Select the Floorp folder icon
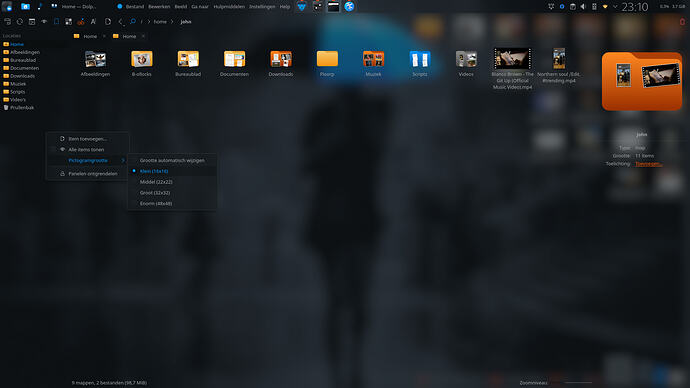This screenshot has width=690, height=388. (327, 59)
